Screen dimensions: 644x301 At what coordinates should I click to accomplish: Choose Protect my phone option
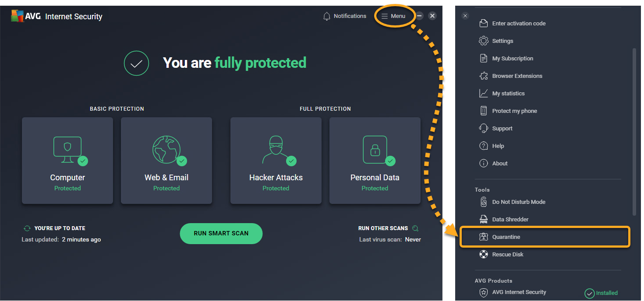point(514,111)
